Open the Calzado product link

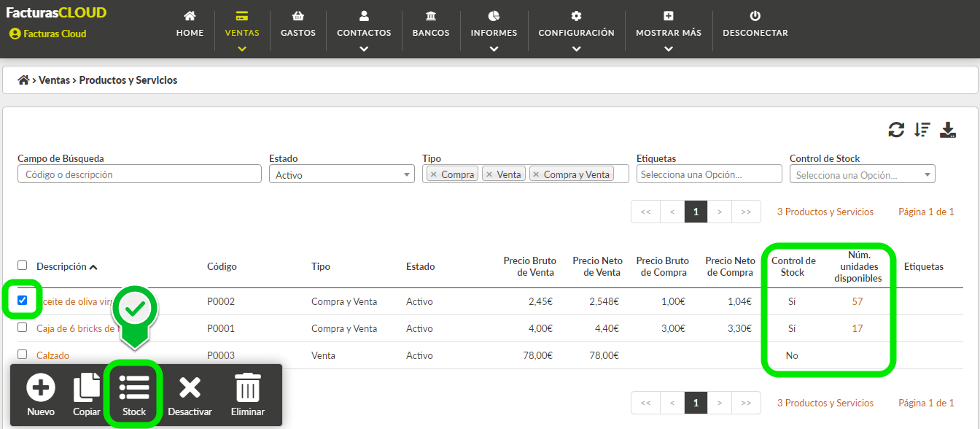[x=52, y=355]
